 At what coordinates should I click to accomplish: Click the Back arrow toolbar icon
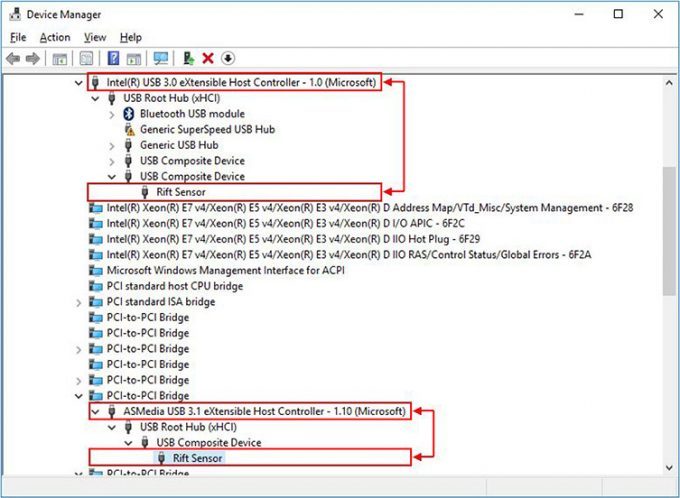[x=13, y=58]
